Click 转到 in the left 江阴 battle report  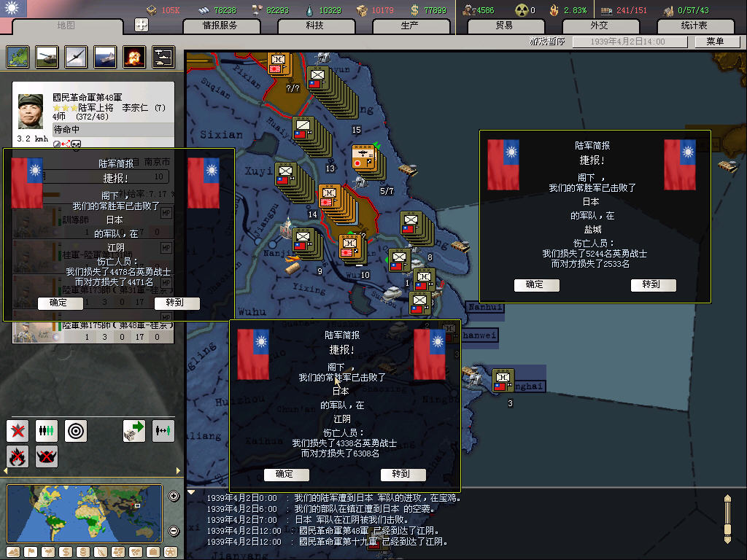point(177,303)
